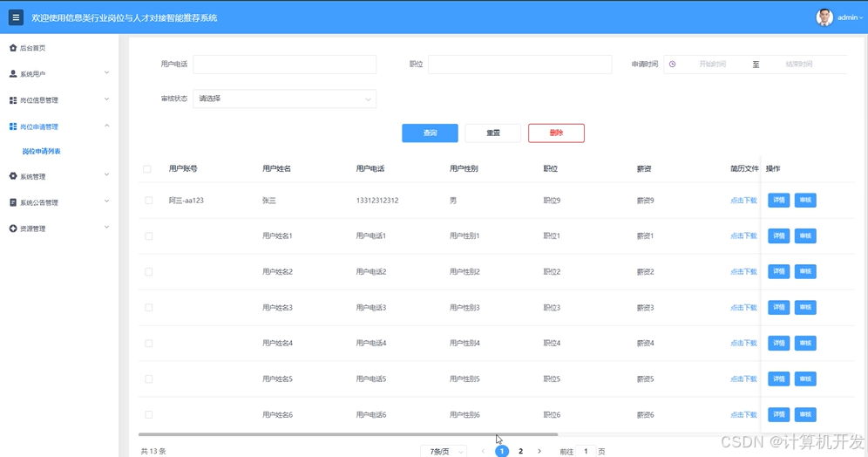Click the 系统管理 gear icon
The height and width of the screenshot is (457, 868).
13,176
